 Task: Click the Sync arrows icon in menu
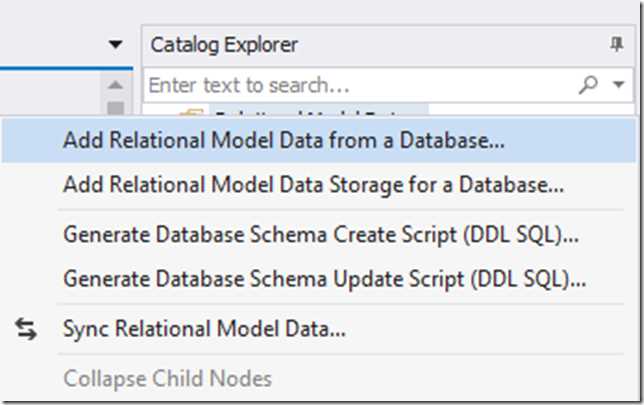coord(26,329)
